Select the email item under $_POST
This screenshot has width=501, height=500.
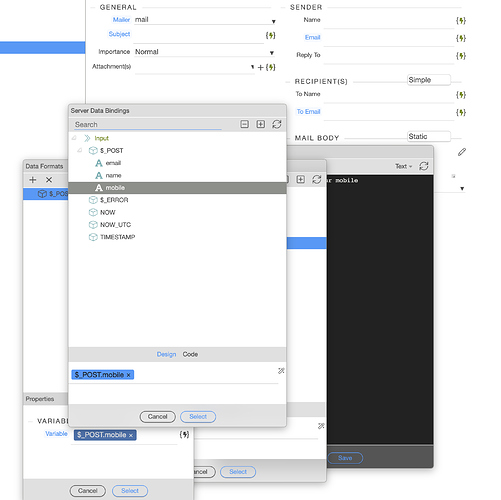113,163
